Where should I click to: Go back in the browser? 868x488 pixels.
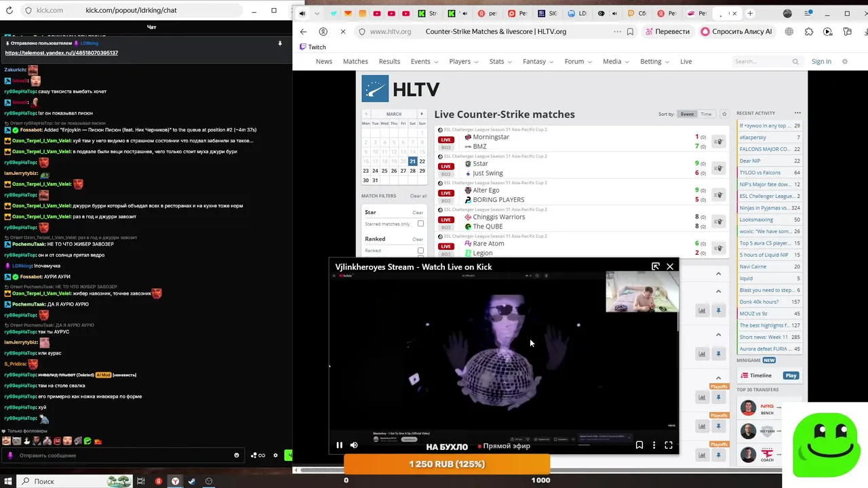[x=303, y=31]
